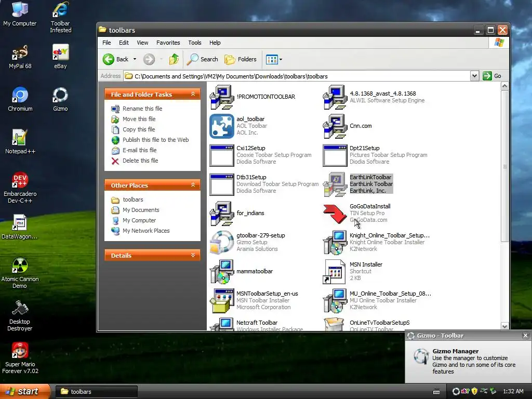The image size is (532, 399).
Task: Open the File menu
Action: point(107,43)
